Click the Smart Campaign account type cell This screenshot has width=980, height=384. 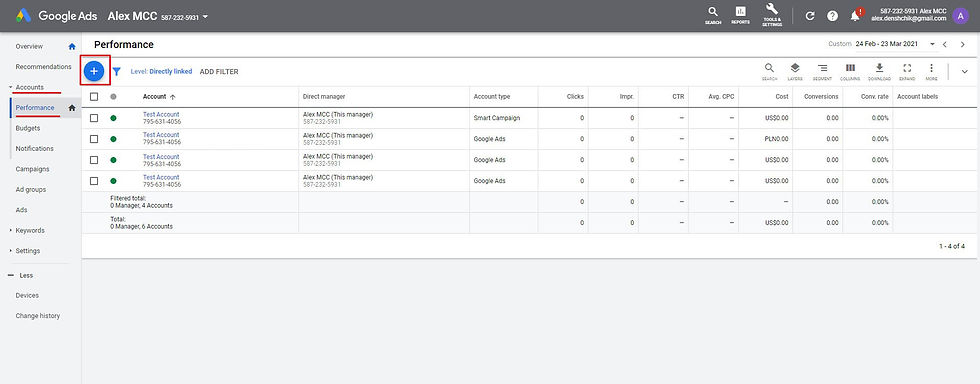(497, 118)
